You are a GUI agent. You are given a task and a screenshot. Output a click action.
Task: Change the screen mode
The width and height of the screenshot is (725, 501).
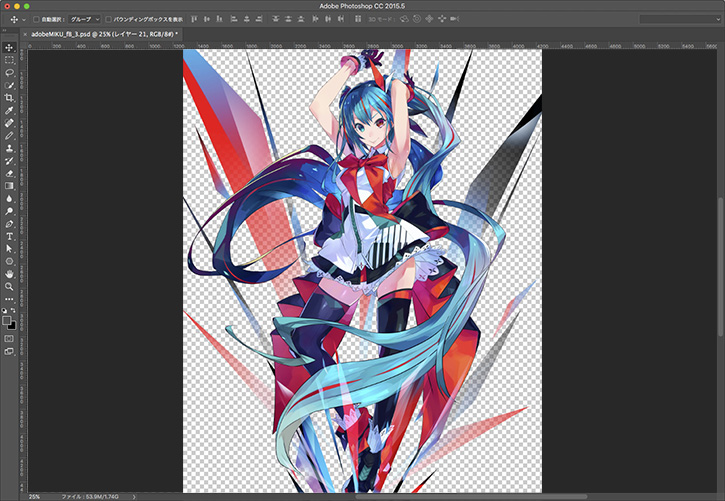tap(9, 351)
